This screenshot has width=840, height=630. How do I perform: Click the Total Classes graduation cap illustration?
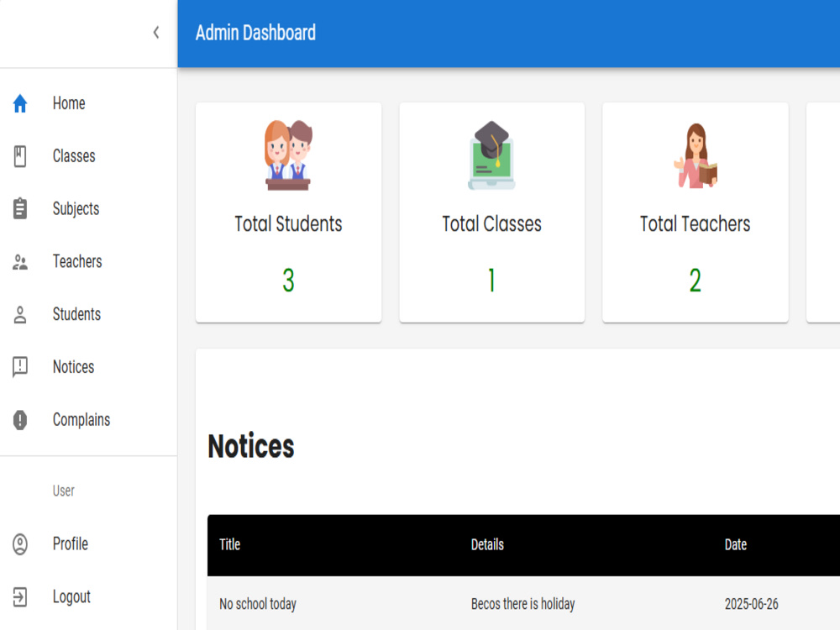tap(491, 155)
